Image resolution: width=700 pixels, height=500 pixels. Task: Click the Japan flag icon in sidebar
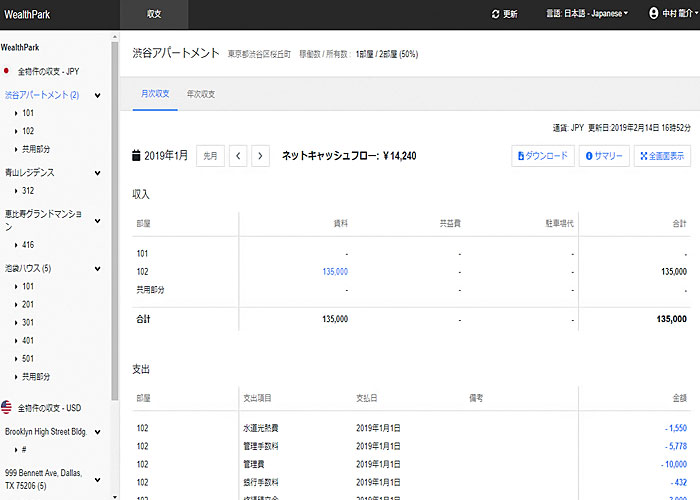(x=7, y=71)
